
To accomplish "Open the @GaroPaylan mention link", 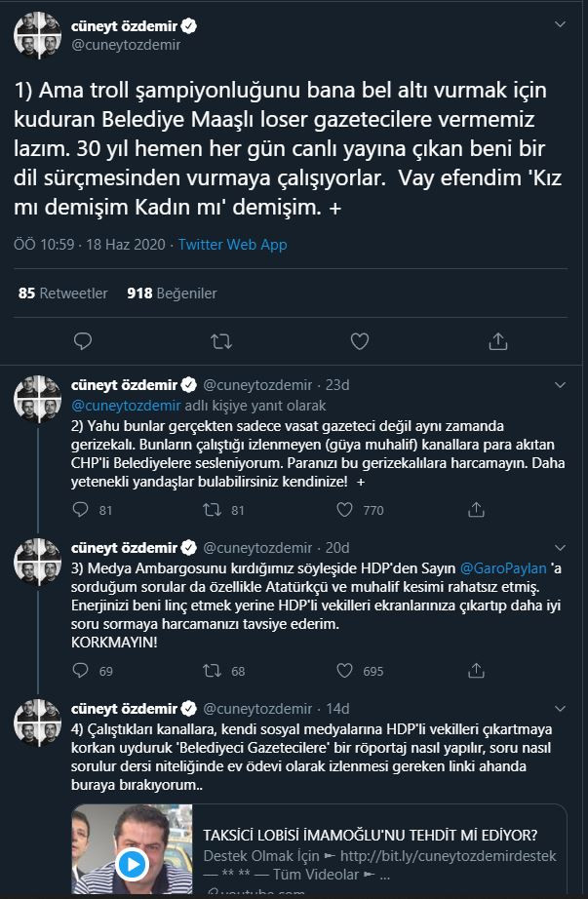I will point(503,568).
